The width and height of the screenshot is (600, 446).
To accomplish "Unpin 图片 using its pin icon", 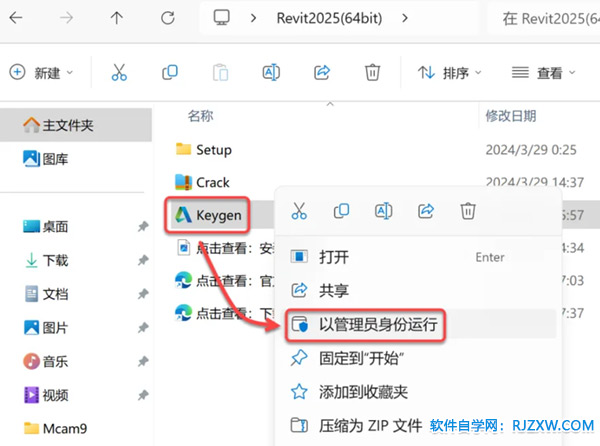I will tap(143, 327).
